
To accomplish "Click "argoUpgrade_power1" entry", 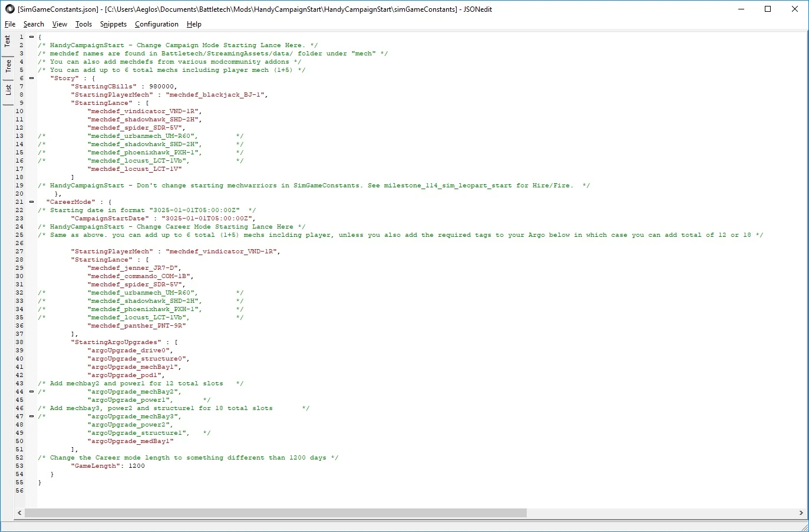I will (128, 399).
